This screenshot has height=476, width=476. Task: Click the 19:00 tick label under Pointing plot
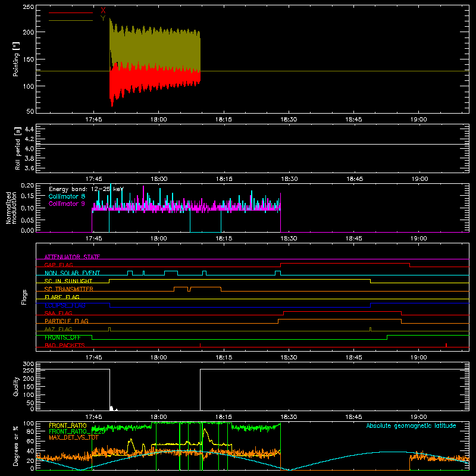[x=419, y=120]
